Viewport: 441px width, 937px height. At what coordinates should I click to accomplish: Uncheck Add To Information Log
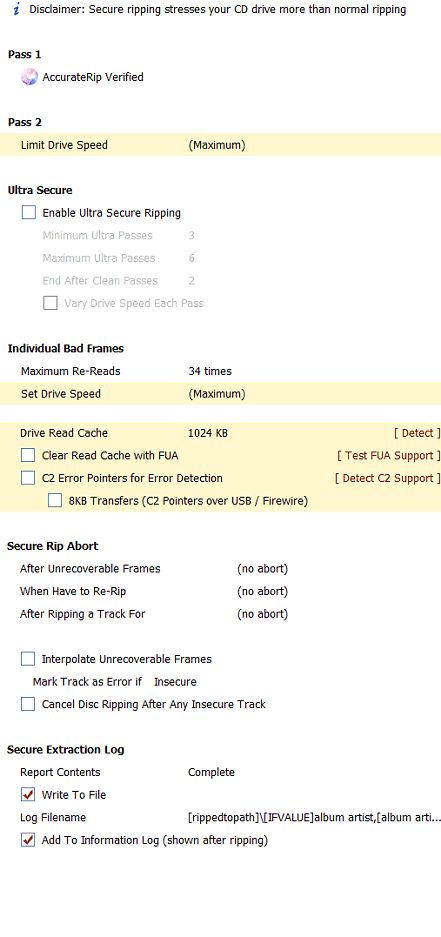28,840
